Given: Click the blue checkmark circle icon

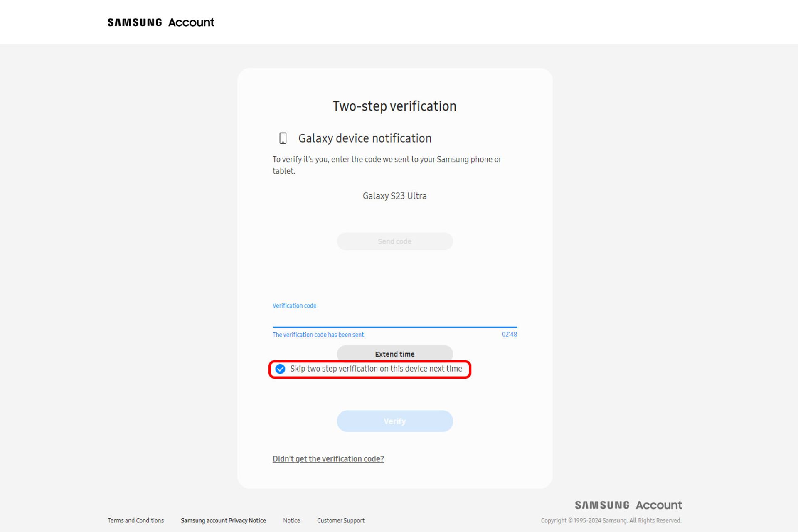Looking at the screenshot, I should tap(280, 369).
